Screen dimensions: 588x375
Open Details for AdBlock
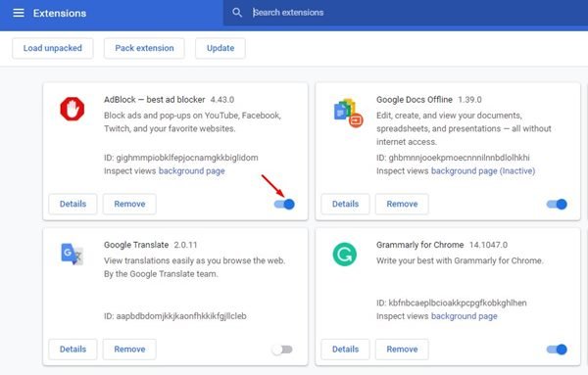point(73,205)
